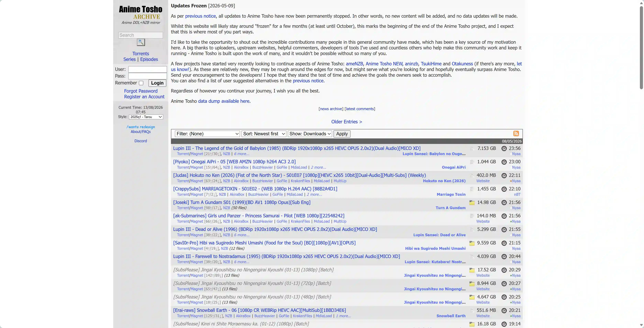Go to the Episodes section
This screenshot has height=328, width=644.
(149, 59)
